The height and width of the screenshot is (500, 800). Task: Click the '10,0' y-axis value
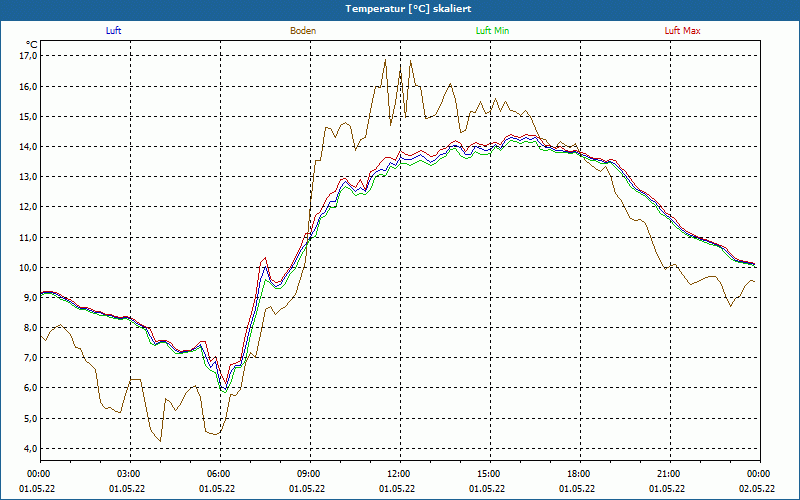[29, 267]
